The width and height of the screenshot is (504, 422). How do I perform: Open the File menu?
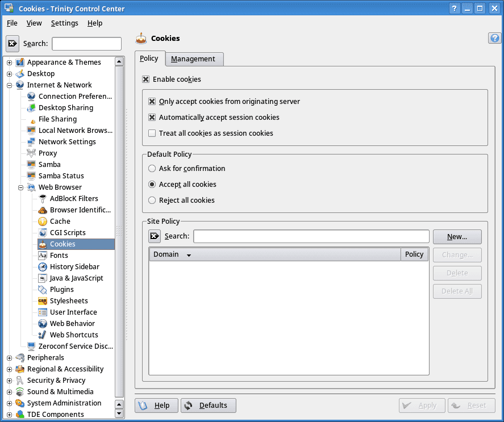[12, 23]
